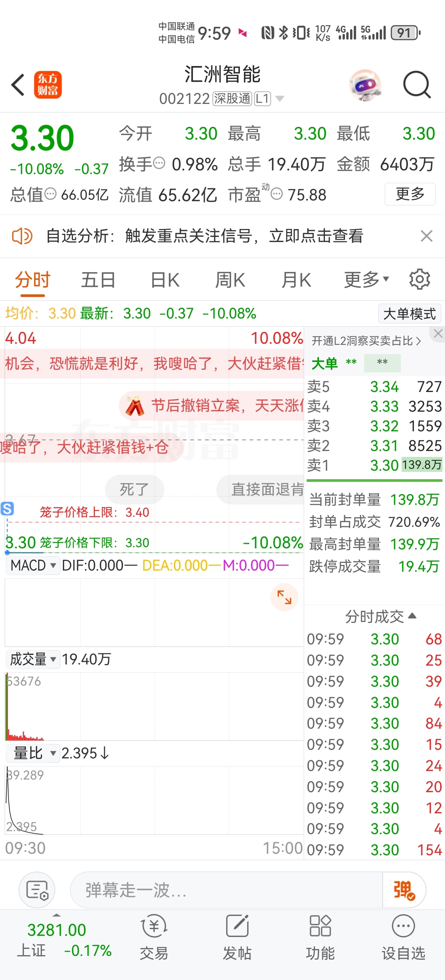445x980 pixels.
Task: Tap the 总值 info icon
Action: (x=50, y=194)
